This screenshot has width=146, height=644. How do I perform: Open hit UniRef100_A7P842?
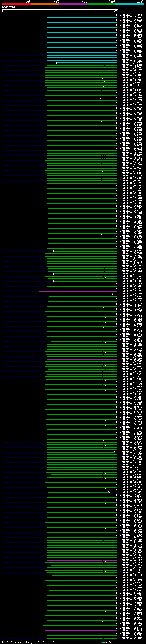(x=131, y=15)
